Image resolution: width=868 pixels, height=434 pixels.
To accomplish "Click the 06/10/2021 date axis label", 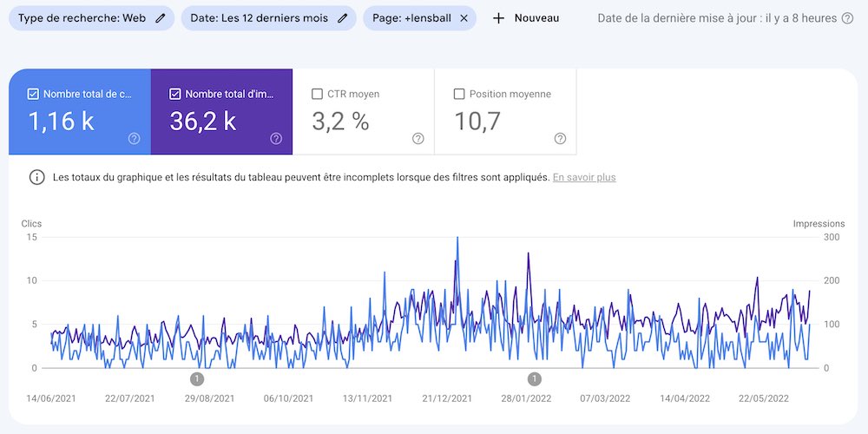I will coord(288,398).
